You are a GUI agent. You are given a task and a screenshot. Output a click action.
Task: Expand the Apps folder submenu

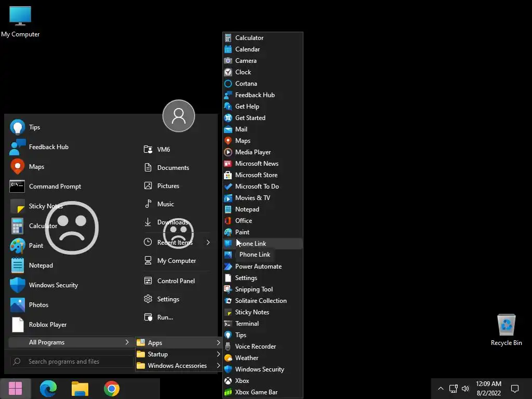[179, 343]
